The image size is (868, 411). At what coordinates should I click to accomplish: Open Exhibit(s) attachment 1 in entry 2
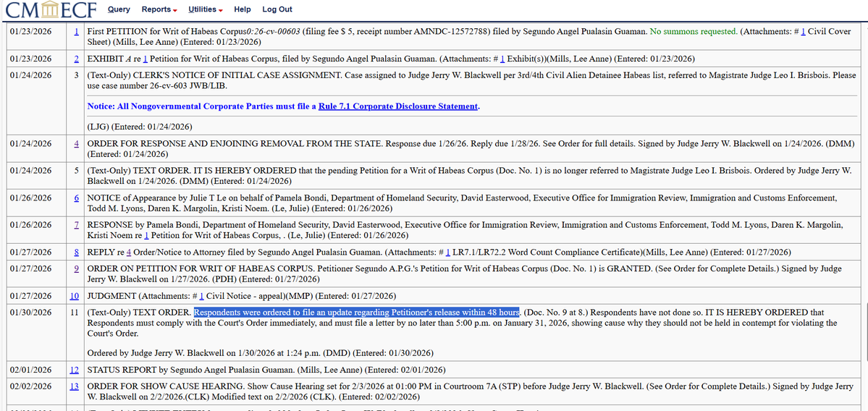[x=502, y=59]
